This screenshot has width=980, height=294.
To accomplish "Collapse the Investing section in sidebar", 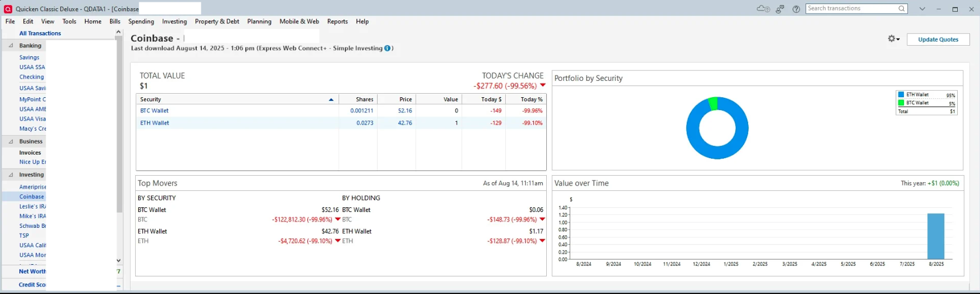I will pos(11,175).
